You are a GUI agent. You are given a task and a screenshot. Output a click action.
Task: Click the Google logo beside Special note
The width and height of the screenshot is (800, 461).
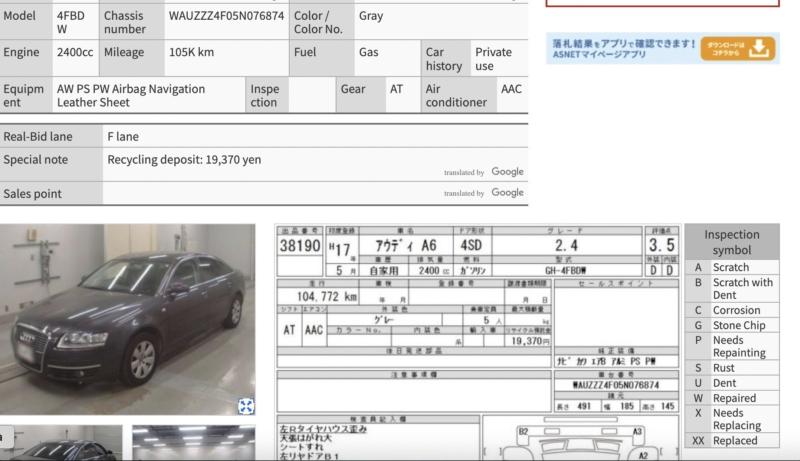[507, 172]
